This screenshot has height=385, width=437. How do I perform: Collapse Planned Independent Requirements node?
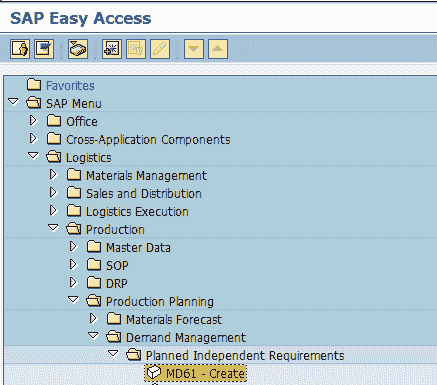pyautogui.click(x=113, y=353)
